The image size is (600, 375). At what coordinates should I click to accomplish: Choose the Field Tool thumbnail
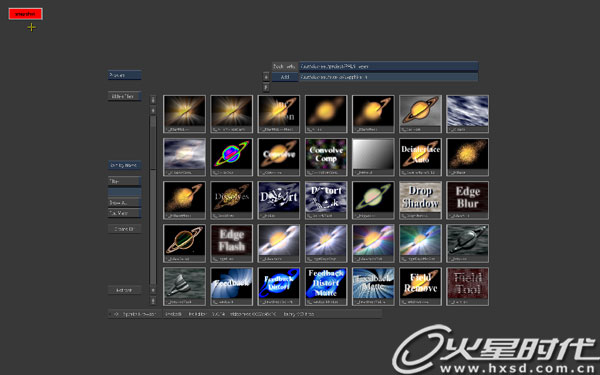pyautogui.click(x=467, y=287)
